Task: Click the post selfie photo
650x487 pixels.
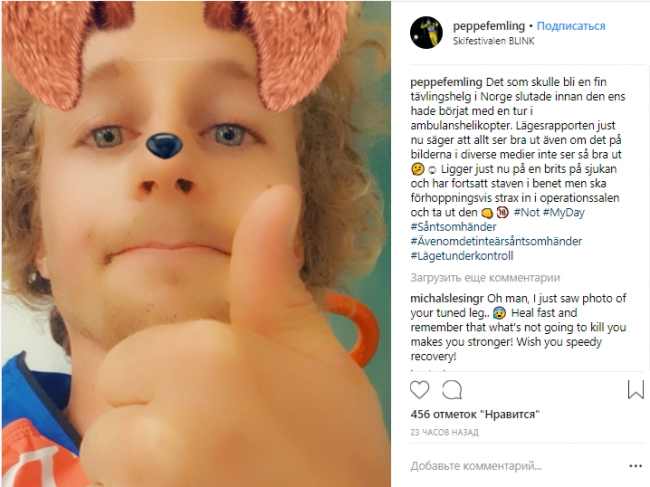Action: click(x=195, y=243)
